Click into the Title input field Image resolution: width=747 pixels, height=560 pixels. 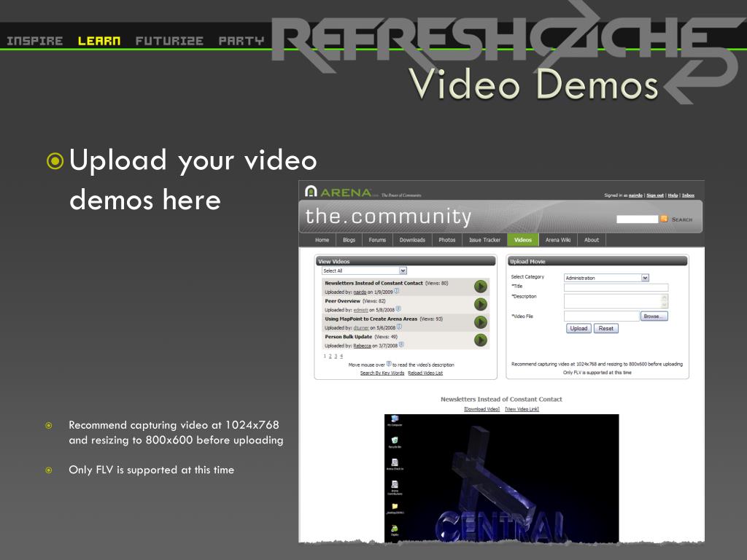[x=616, y=287]
